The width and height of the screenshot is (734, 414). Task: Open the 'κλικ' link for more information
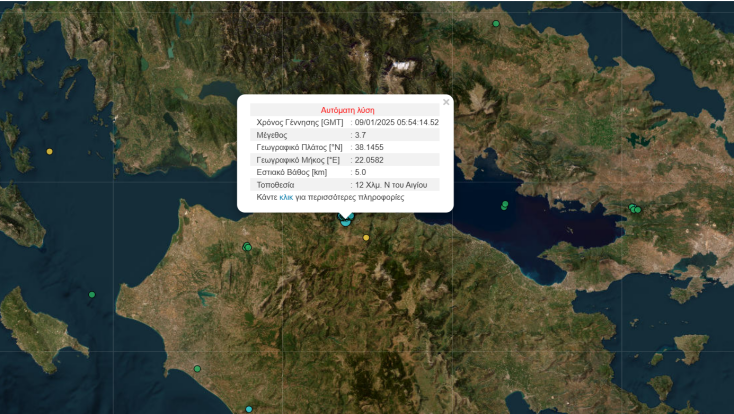[x=286, y=198]
